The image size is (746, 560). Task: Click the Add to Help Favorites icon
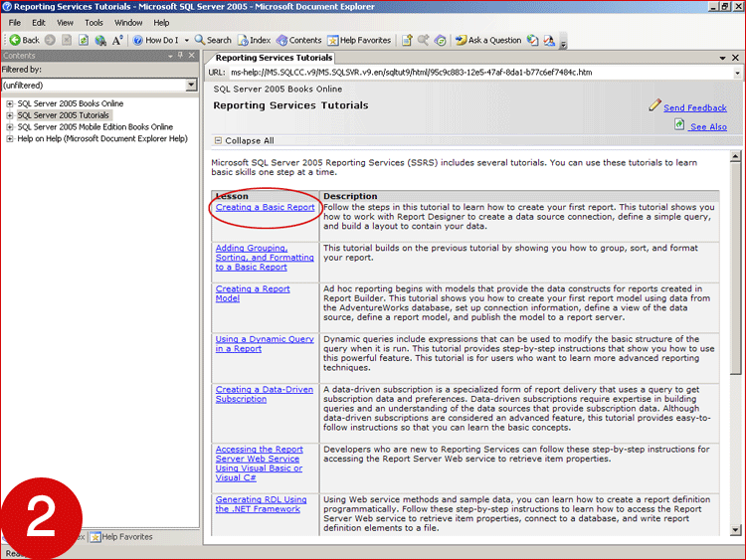pyautogui.click(x=407, y=41)
